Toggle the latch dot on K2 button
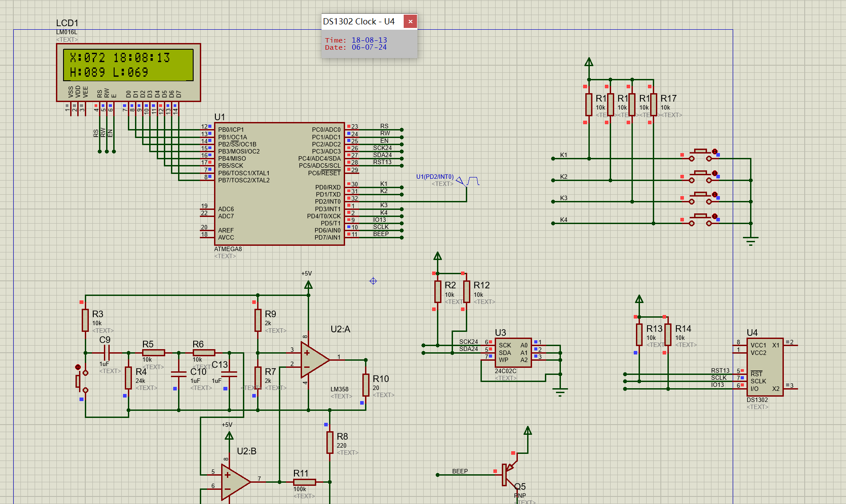Image resolution: width=846 pixels, height=504 pixels. tap(715, 173)
